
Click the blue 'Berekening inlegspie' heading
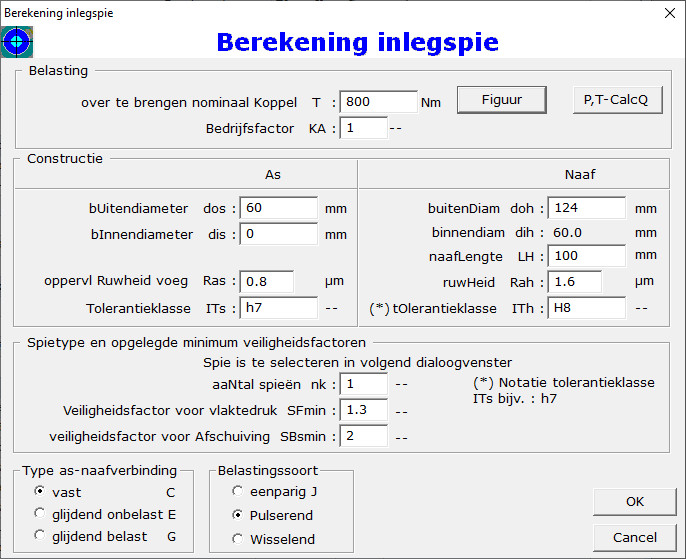(357, 42)
